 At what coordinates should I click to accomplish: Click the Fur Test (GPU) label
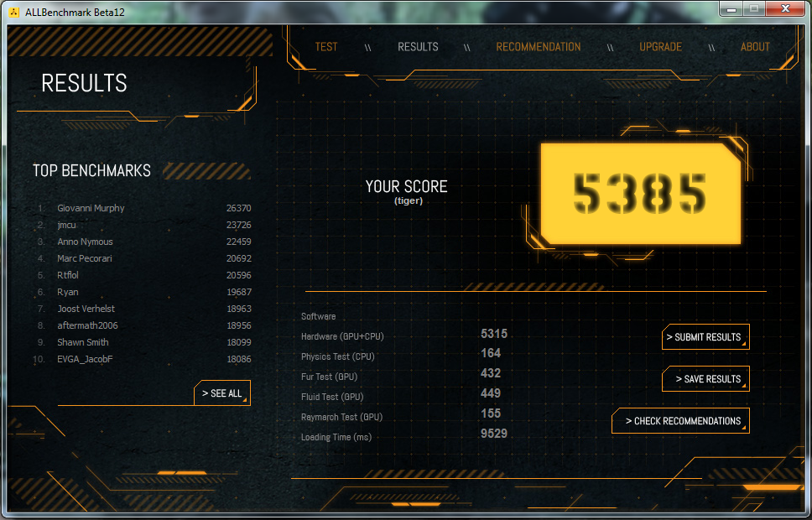[x=330, y=377]
